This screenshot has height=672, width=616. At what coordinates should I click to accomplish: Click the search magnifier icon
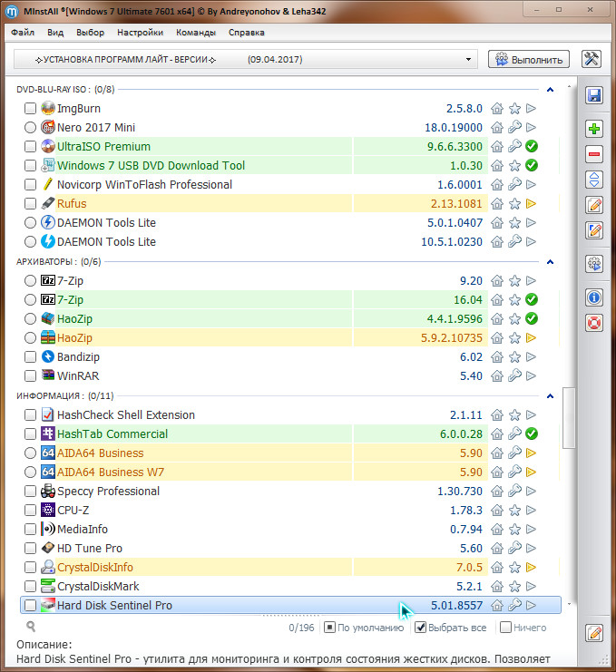pos(31,627)
